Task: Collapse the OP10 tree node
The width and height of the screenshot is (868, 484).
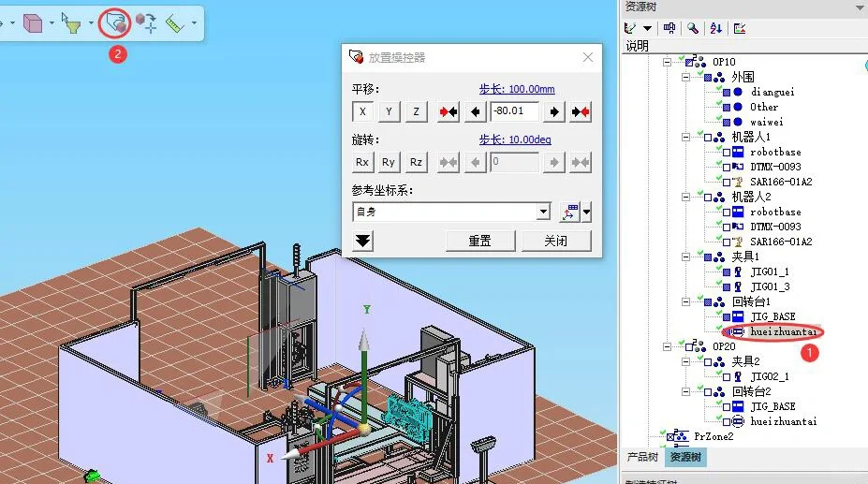Action: (x=667, y=62)
